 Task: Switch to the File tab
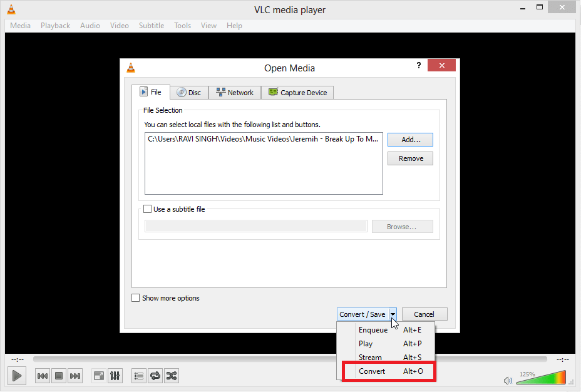[x=151, y=92]
